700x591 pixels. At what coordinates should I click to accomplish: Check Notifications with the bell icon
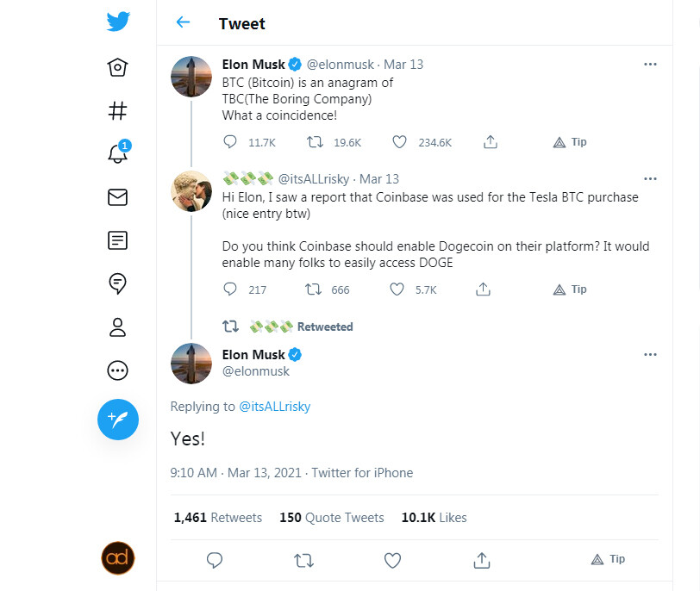point(117,153)
